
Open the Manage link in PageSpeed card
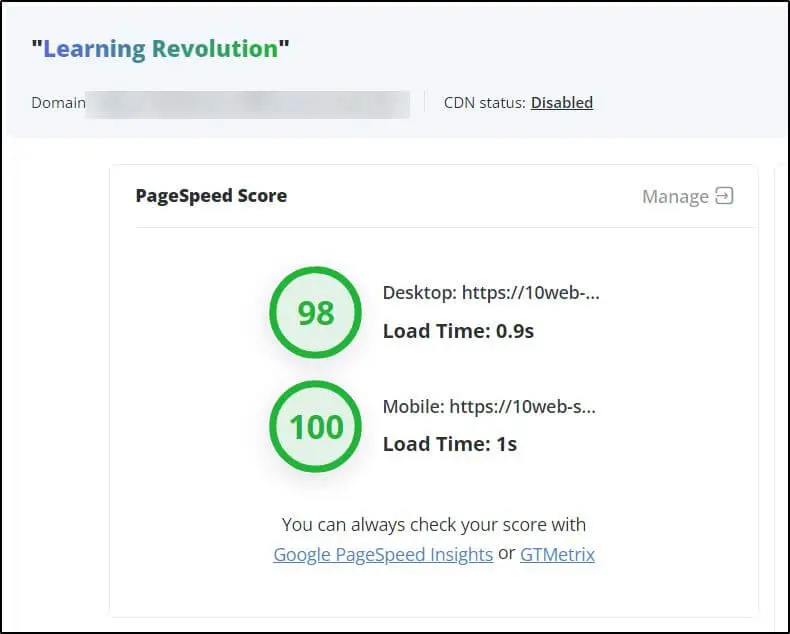675,196
